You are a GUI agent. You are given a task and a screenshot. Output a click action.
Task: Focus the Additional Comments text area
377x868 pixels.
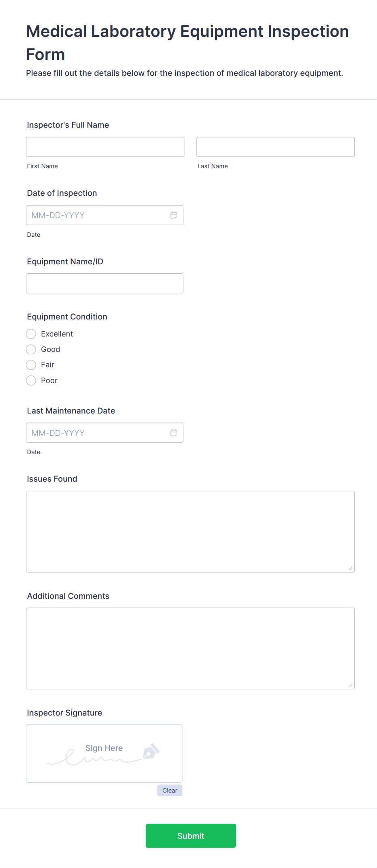(190, 648)
